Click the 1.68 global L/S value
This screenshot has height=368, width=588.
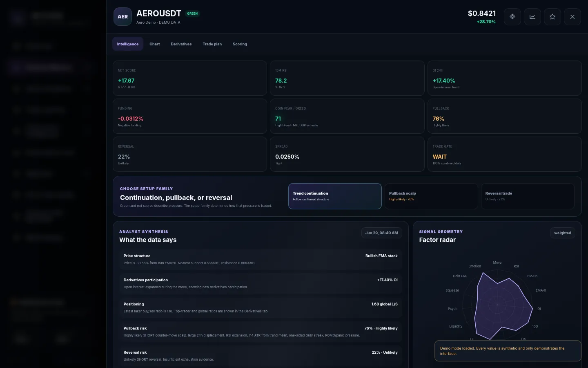click(384, 304)
